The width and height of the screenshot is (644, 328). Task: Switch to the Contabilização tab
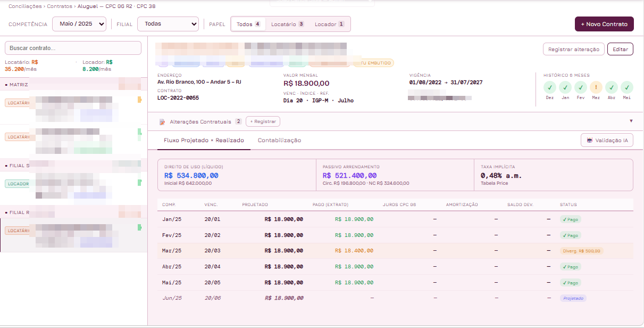coord(279,141)
